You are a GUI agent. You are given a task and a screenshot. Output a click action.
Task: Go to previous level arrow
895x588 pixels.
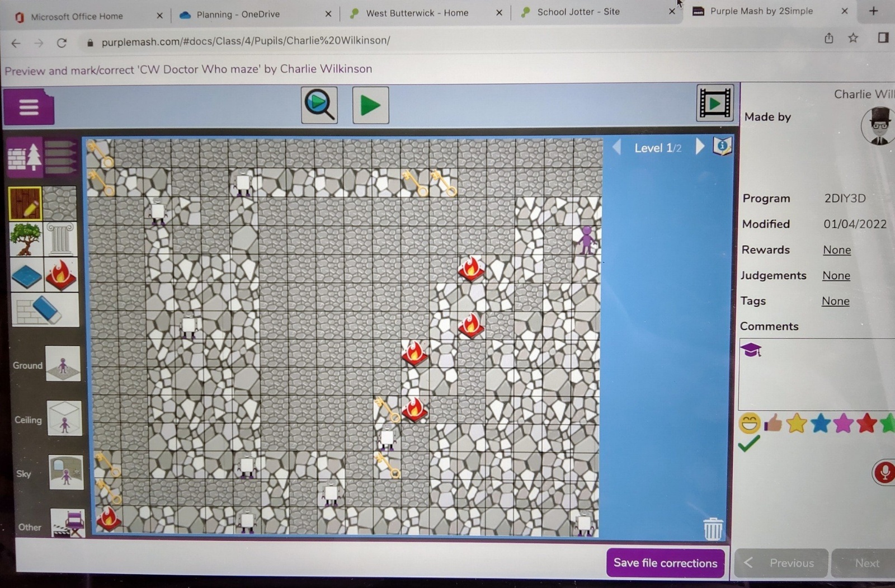coord(616,148)
